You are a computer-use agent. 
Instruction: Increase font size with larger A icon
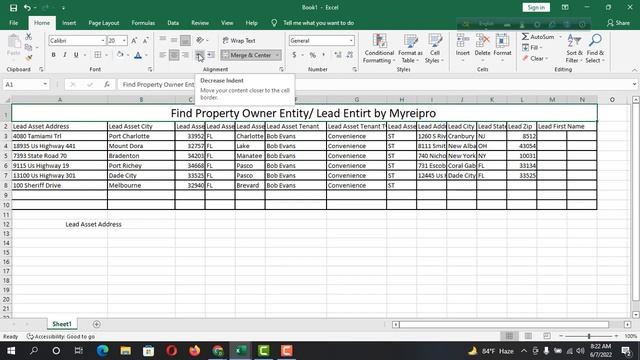(x=134, y=40)
